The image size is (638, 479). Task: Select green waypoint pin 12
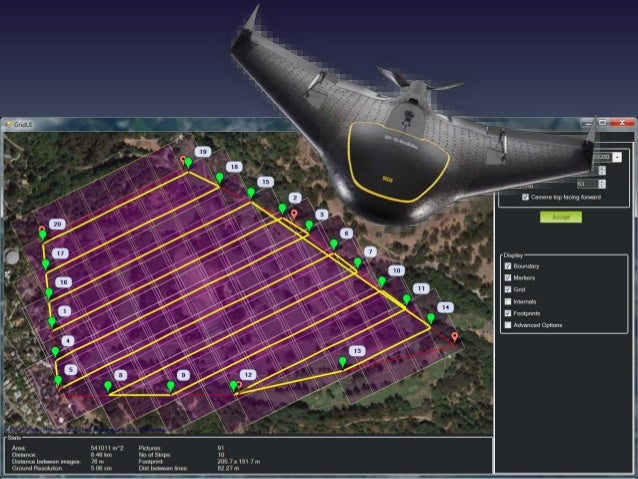(x=233, y=385)
